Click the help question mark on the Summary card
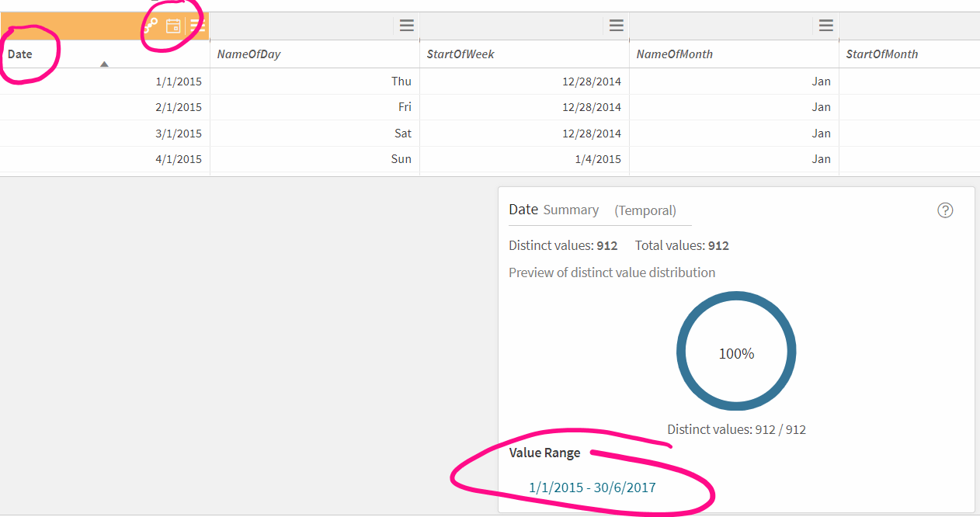 tap(945, 210)
